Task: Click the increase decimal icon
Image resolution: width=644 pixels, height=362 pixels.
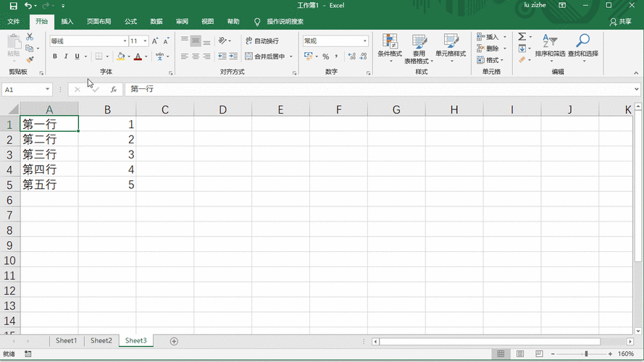Action: click(x=352, y=56)
